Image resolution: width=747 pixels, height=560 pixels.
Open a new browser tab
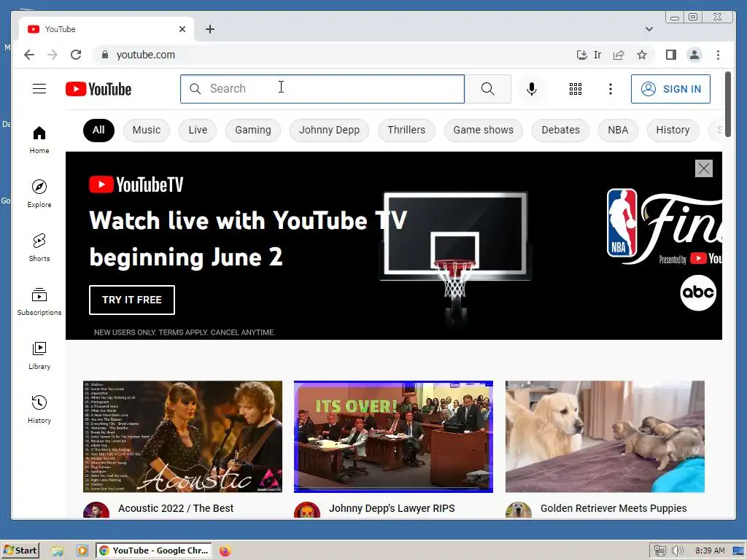209,29
